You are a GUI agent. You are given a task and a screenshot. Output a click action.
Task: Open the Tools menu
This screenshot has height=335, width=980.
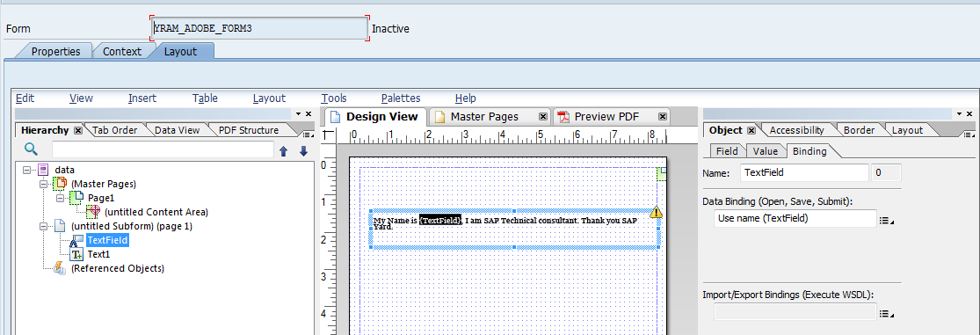334,98
